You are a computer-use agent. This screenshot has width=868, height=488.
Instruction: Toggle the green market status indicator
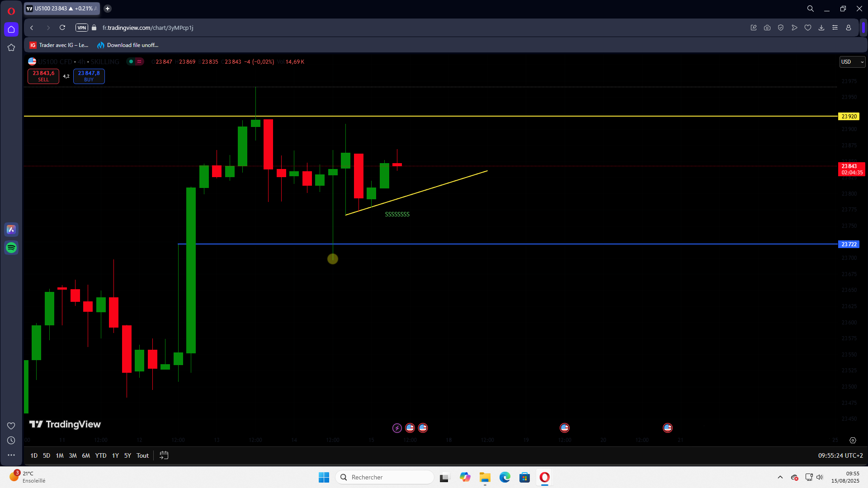tap(131, 61)
